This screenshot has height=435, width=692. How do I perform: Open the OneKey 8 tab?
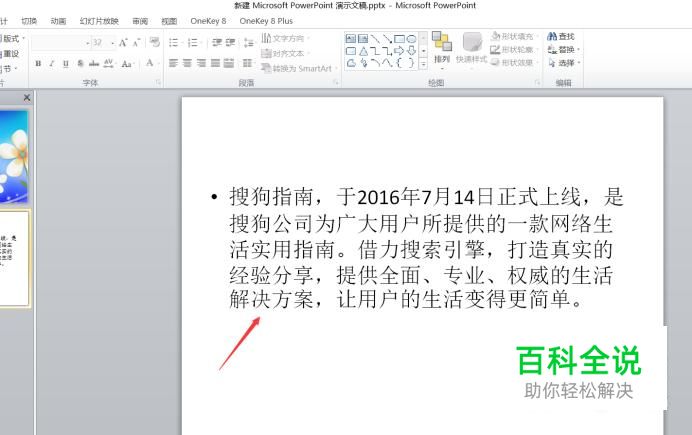point(208,21)
